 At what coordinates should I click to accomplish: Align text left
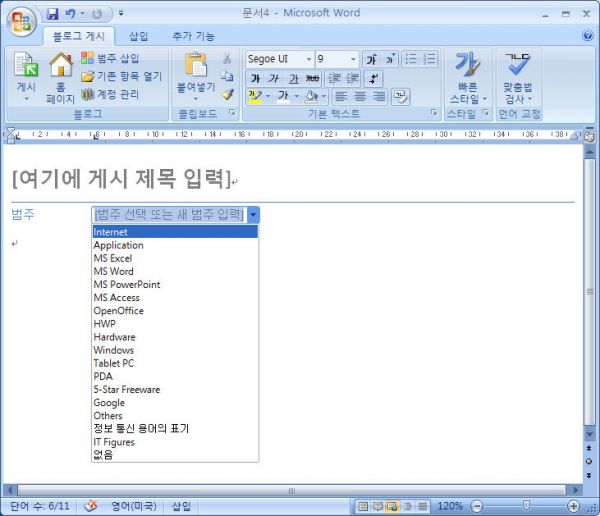pos(340,96)
